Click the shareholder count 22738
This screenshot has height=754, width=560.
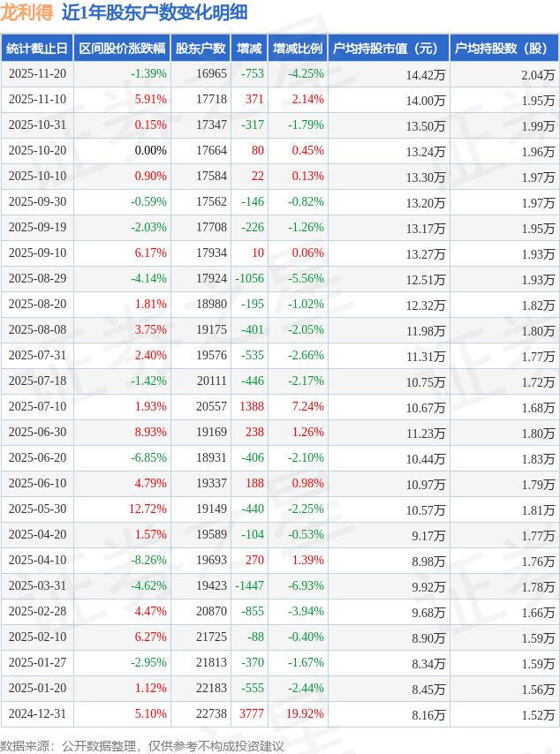point(211,714)
